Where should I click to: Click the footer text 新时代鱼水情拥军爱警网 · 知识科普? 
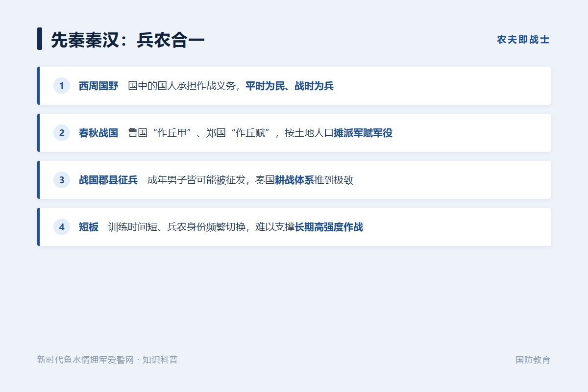pyautogui.click(x=107, y=360)
